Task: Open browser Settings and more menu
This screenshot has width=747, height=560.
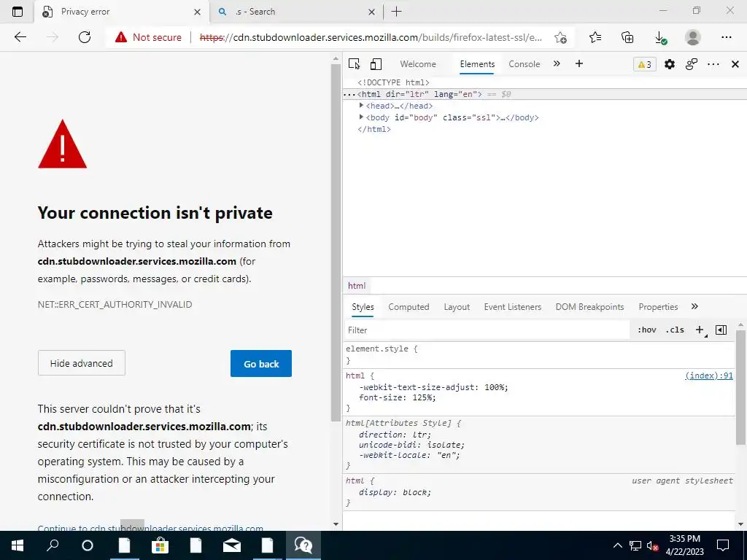Action: 726,37
